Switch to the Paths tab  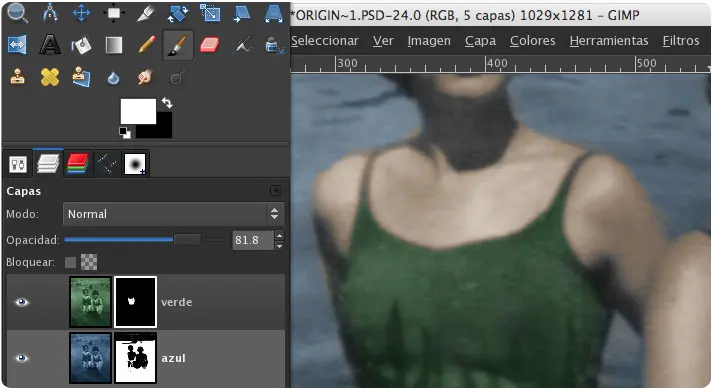106,164
